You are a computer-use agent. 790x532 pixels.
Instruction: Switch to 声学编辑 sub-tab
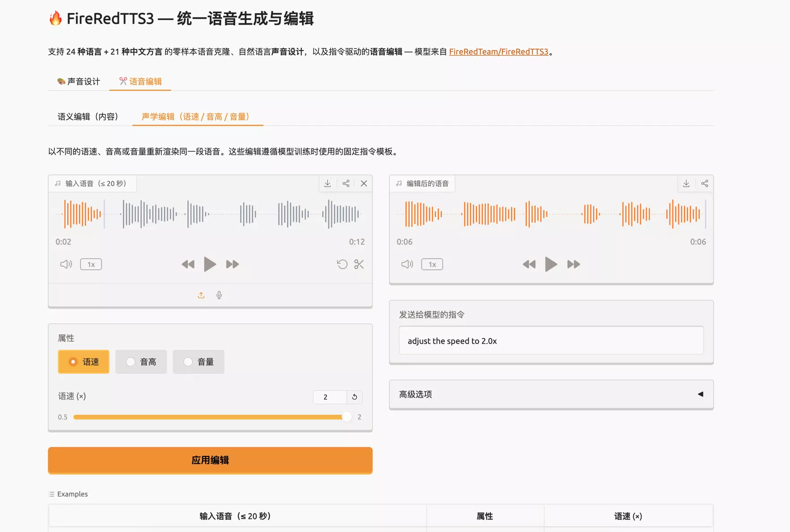point(198,117)
